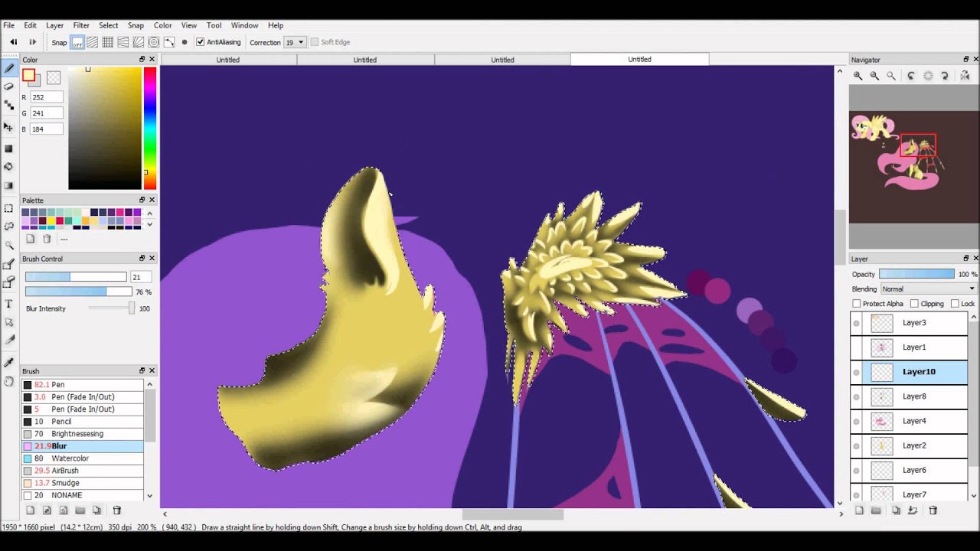Image resolution: width=980 pixels, height=551 pixels.
Task: Select the Hand pan tool
Action: [9, 380]
